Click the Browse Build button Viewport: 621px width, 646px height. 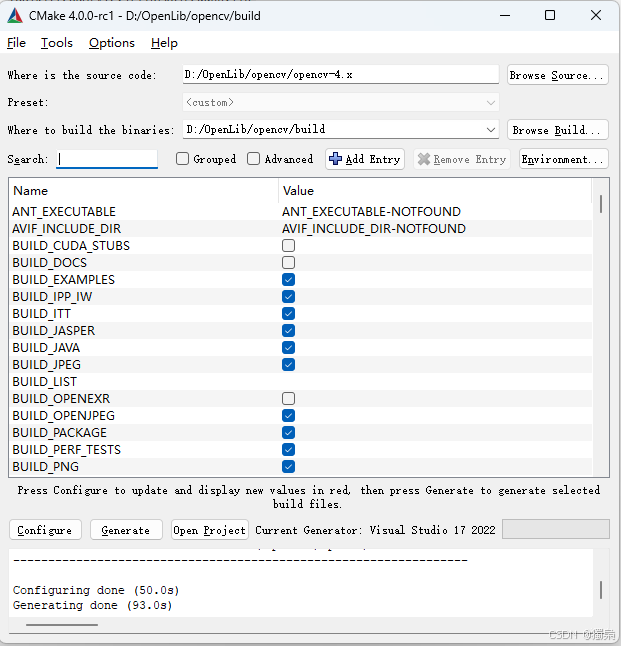pyautogui.click(x=558, y=130)
